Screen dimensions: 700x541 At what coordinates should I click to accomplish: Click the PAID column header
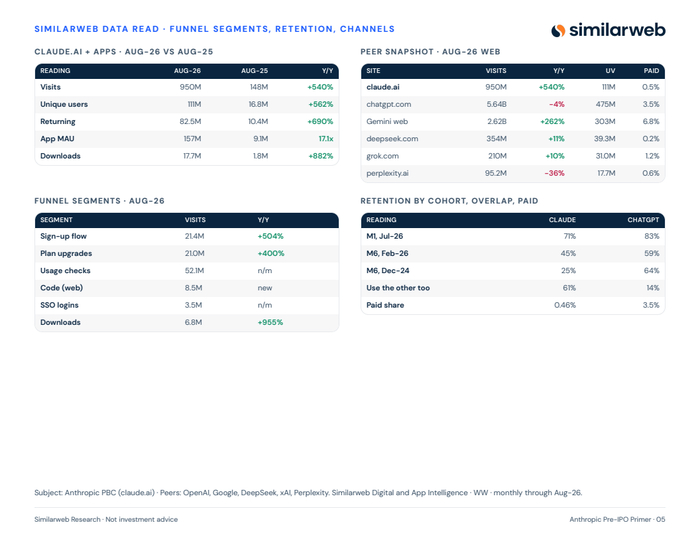(651, 71)
